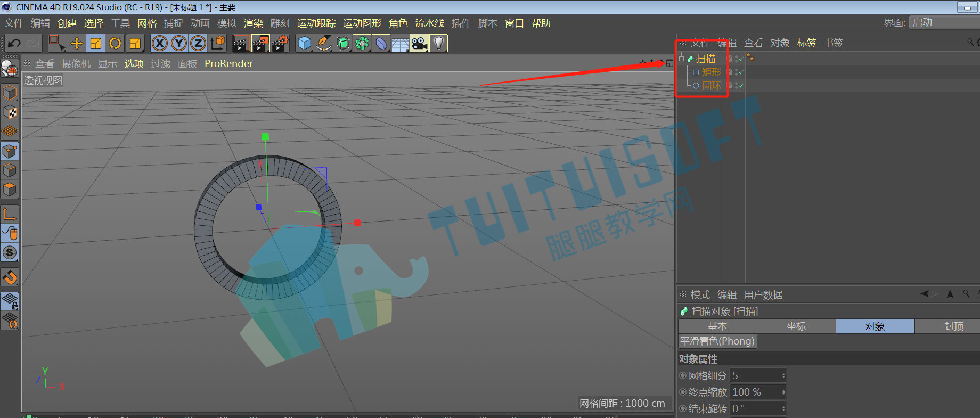This screenshot has width=980, height=418.
Task: Collapse the 扫描 object tree
Action: pos(681,59)
